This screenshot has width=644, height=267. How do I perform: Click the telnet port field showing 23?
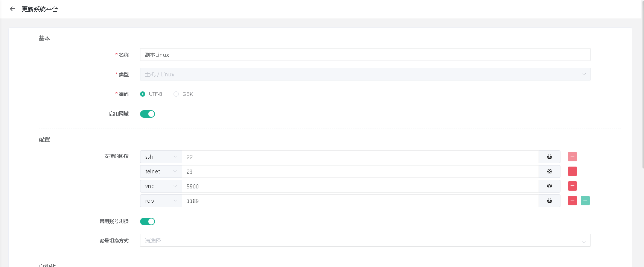click(360, 171)
